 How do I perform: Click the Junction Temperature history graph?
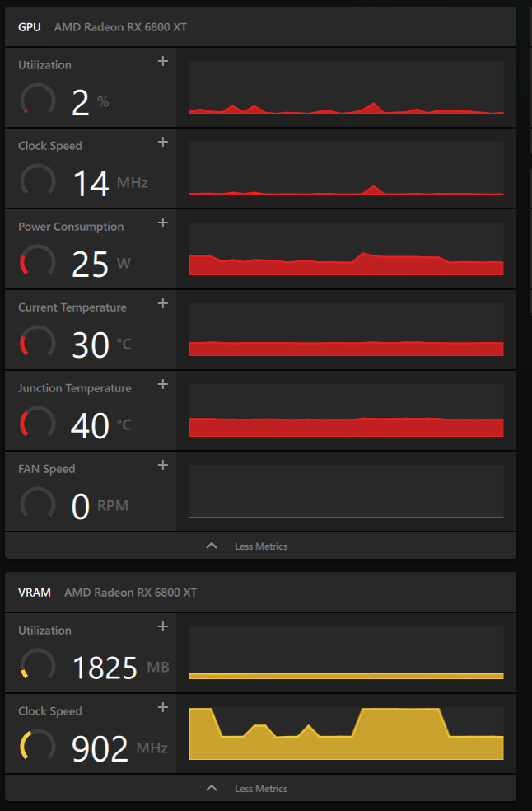pyautogui.click(x=347, y=410)
